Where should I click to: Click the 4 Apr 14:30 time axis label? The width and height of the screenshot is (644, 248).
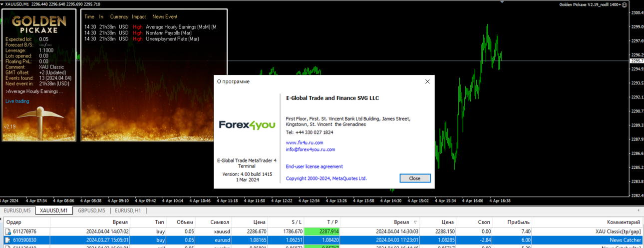coord(391,201)
